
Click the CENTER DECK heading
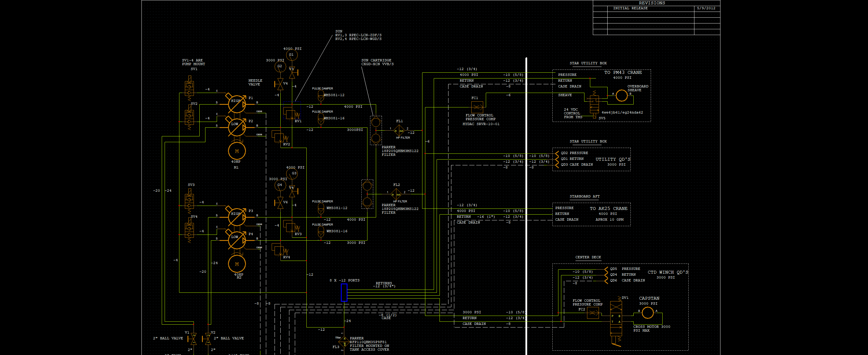(x=588, y=257)
